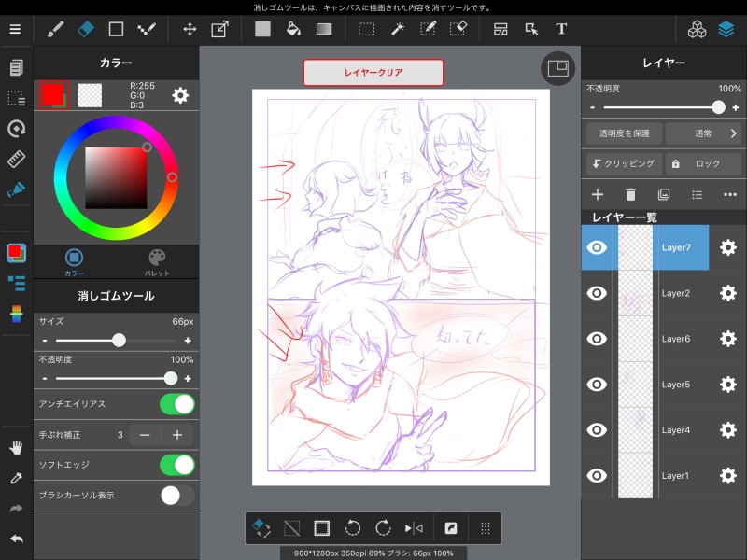Image resolution: width=747 pixels, height=560 pixels.
Task: Open color panel settings gear
Action: [x=180, y=96]
